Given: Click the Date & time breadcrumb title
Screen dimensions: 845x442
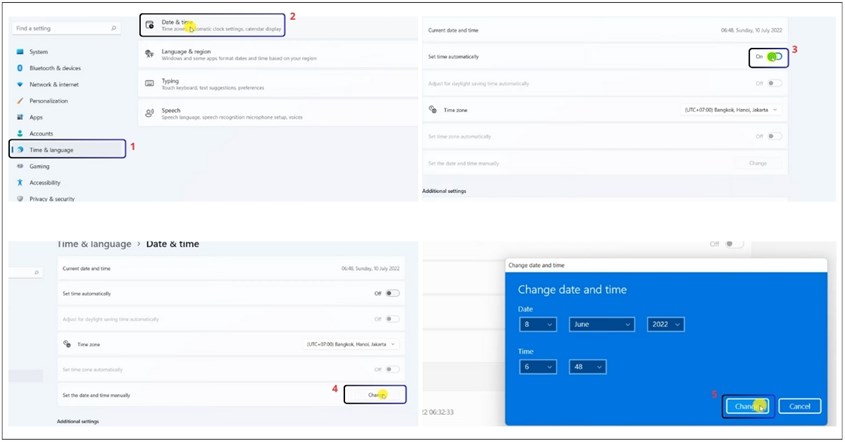Looking at the screenshot, I should click(172, 244).
